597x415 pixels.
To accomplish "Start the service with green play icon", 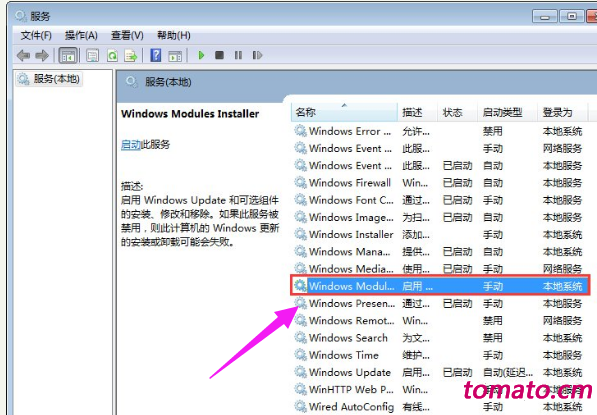I will [x=201, y=56].
